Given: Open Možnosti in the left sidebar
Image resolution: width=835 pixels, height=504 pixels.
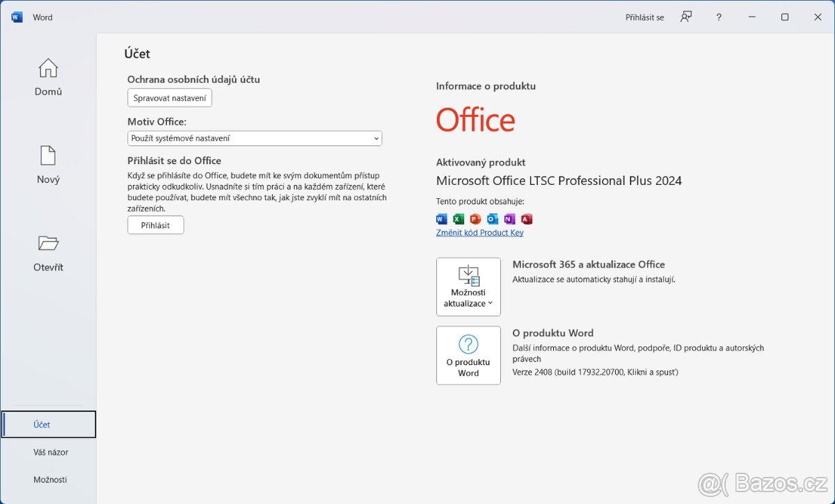Looking at the screenshot, I should 50,480.
